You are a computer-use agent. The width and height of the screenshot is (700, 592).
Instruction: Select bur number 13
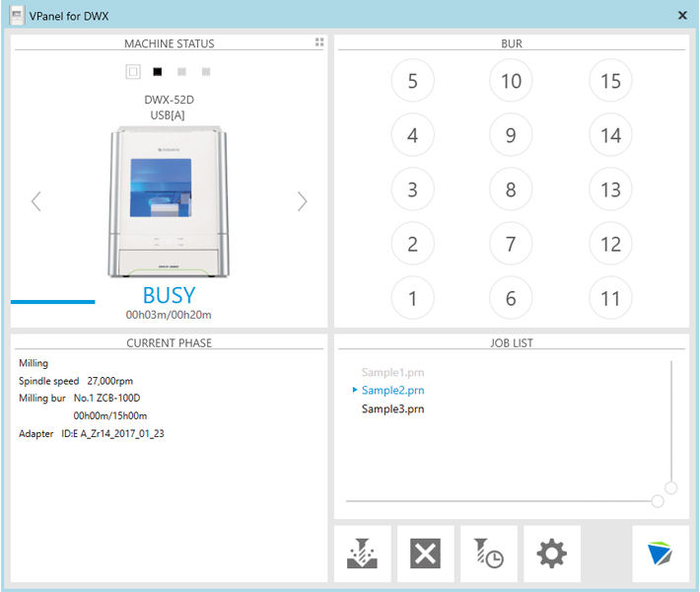[610, 189]
